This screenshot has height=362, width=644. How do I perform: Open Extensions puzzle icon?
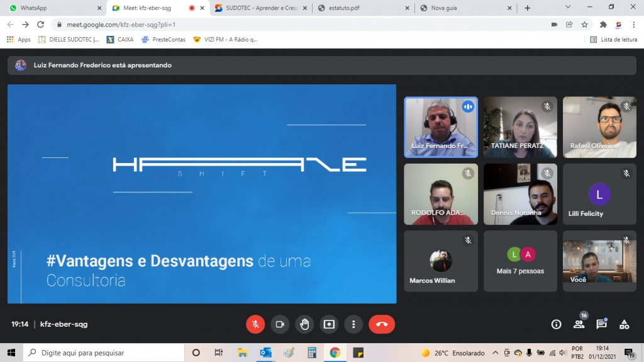603,25
